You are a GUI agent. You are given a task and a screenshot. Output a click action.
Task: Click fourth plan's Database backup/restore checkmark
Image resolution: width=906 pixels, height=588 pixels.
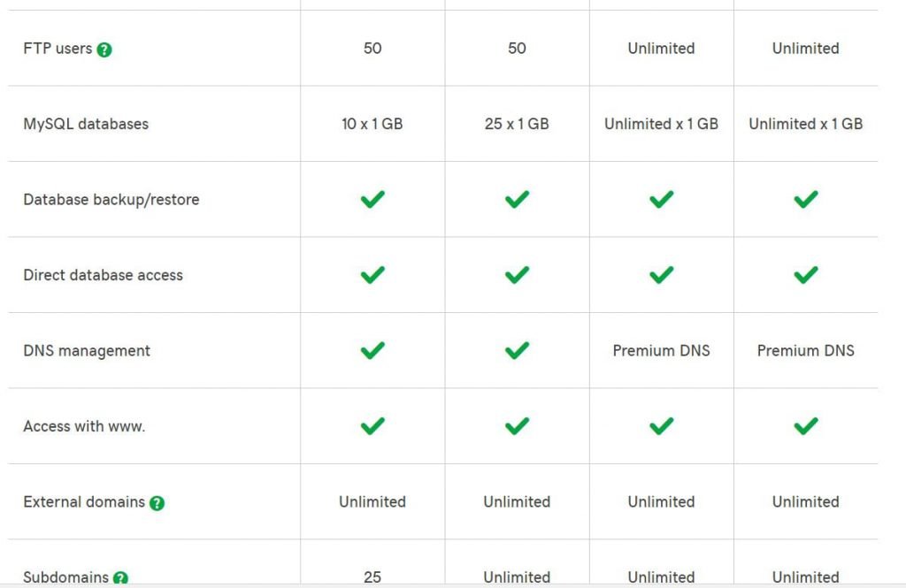pyautogui.click(x=806, y=199)
